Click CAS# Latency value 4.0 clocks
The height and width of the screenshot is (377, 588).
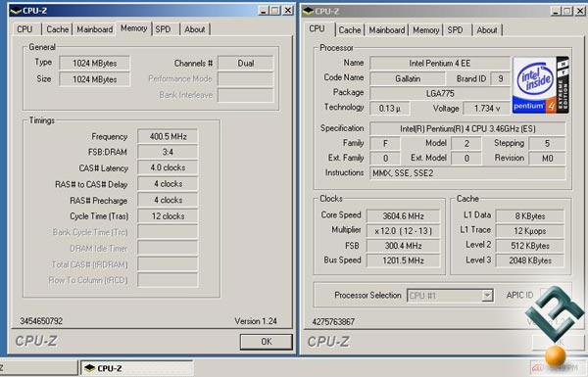(x=168, y=167)
